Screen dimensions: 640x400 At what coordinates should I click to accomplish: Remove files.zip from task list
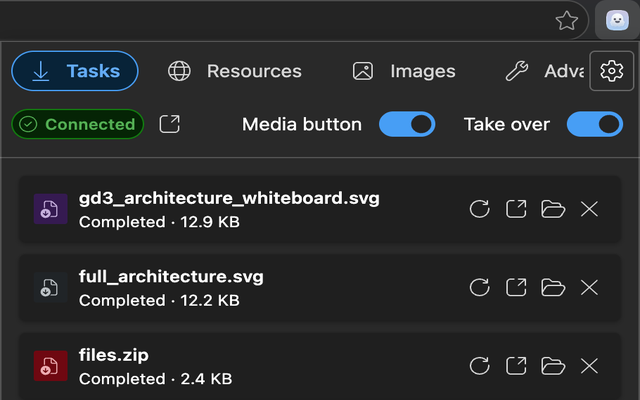(589, 366)
